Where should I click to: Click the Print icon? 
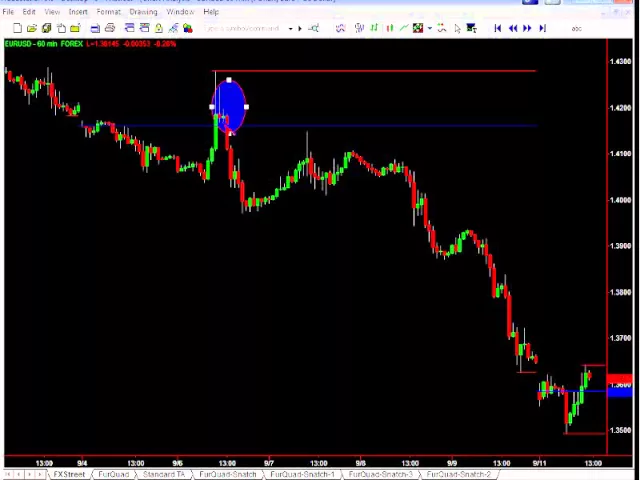coord(110,28)
